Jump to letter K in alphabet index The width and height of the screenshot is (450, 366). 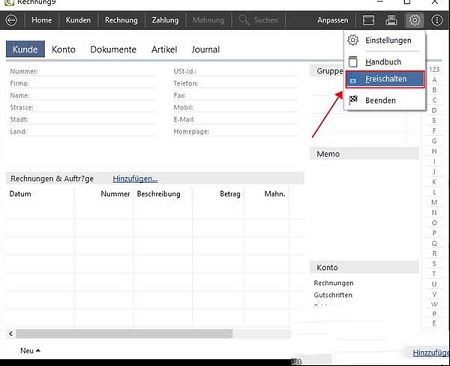click(434, 182)
